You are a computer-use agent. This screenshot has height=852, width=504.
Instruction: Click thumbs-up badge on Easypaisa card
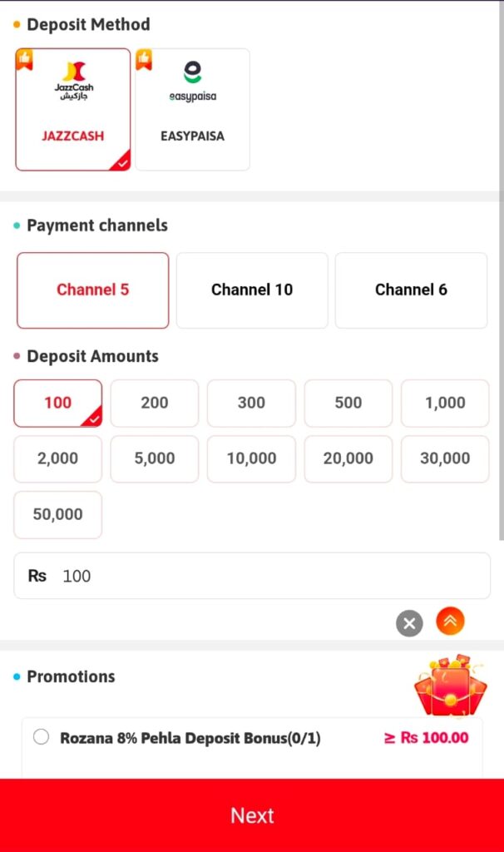[144, 60]
